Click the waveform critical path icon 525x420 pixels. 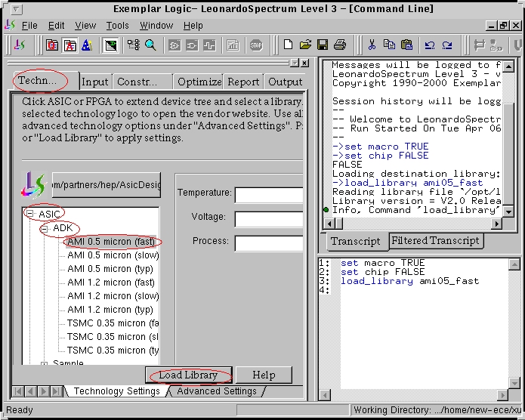(209, 45)
